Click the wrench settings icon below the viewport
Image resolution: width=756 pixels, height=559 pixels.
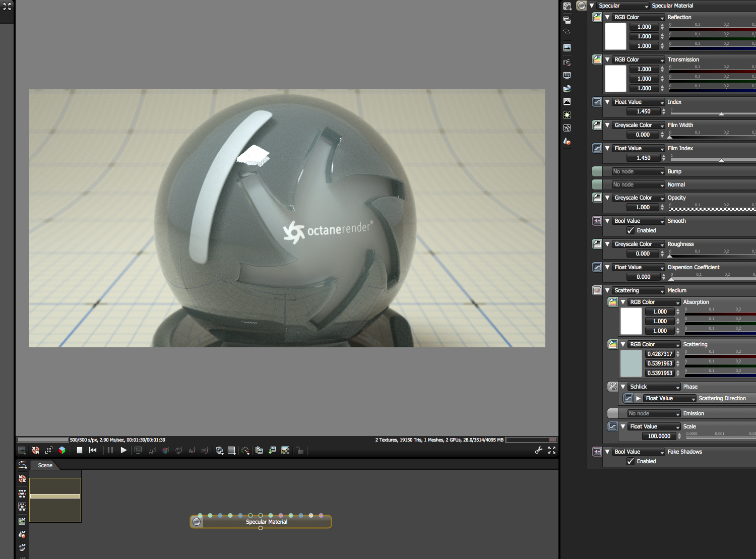[x=538, y=450]
